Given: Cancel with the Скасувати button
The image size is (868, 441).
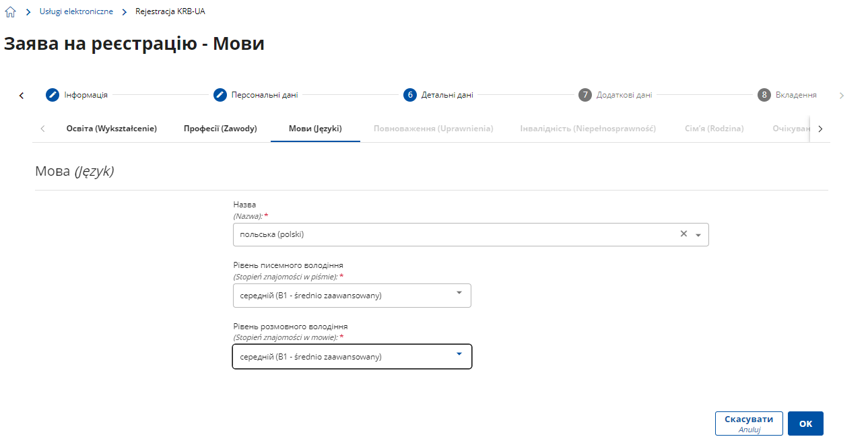Looking at the screenshot, I should point(749,423).
